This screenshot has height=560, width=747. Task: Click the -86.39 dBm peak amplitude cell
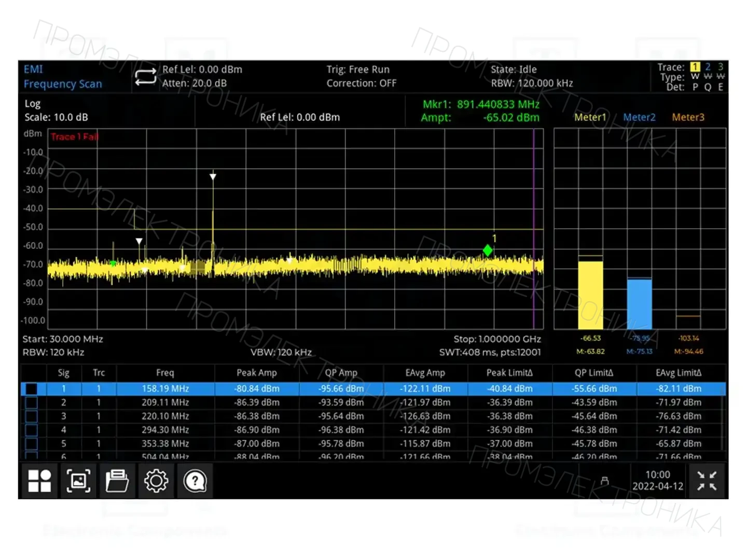[257, 402]
